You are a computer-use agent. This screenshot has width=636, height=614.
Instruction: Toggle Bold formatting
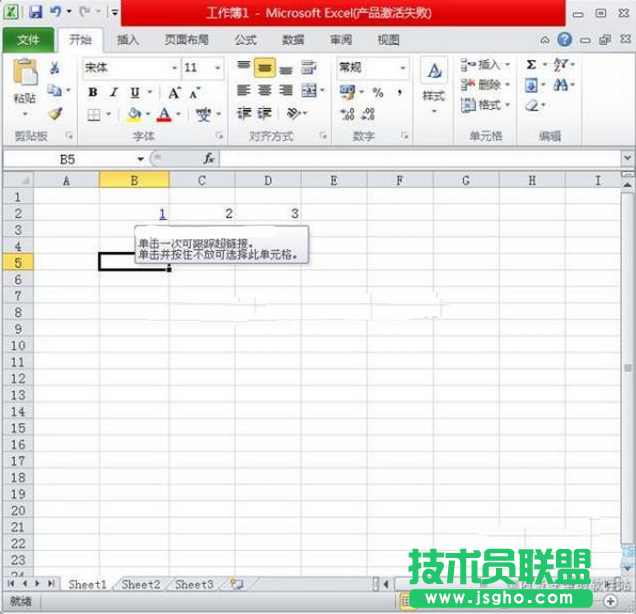click(93, 92)
